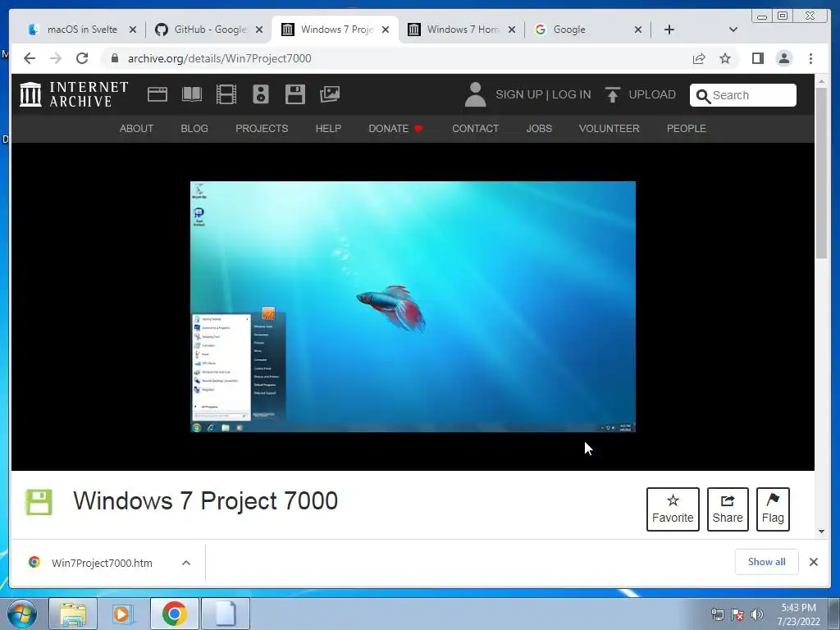Click the volume speaker tray icon
The width and height of the screenshot is (840, 630).
pos(757,614)
